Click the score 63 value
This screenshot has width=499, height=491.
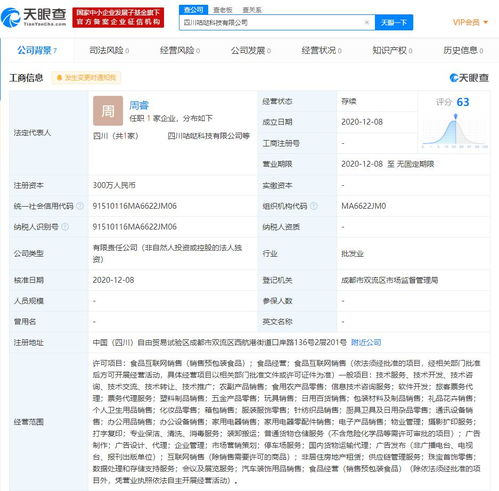point(463,102)
